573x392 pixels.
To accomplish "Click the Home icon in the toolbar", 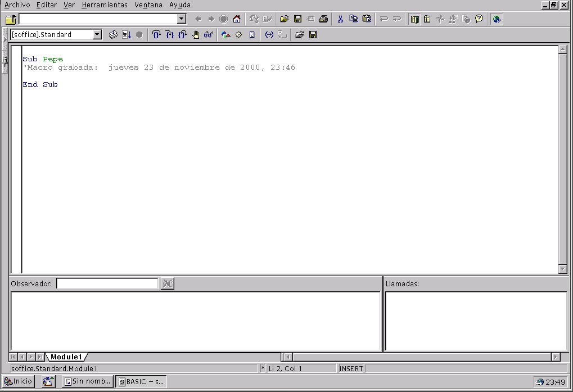I will pyautogui.click(x=237, y=19).
